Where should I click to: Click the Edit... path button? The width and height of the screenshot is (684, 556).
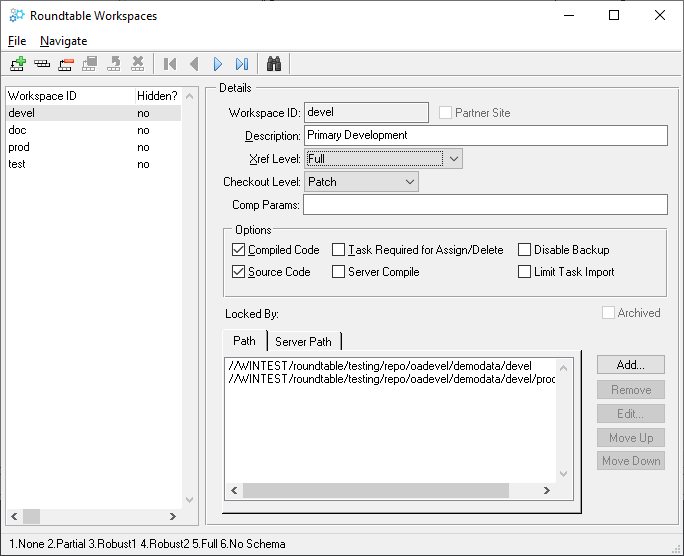[x=631, y=413]
